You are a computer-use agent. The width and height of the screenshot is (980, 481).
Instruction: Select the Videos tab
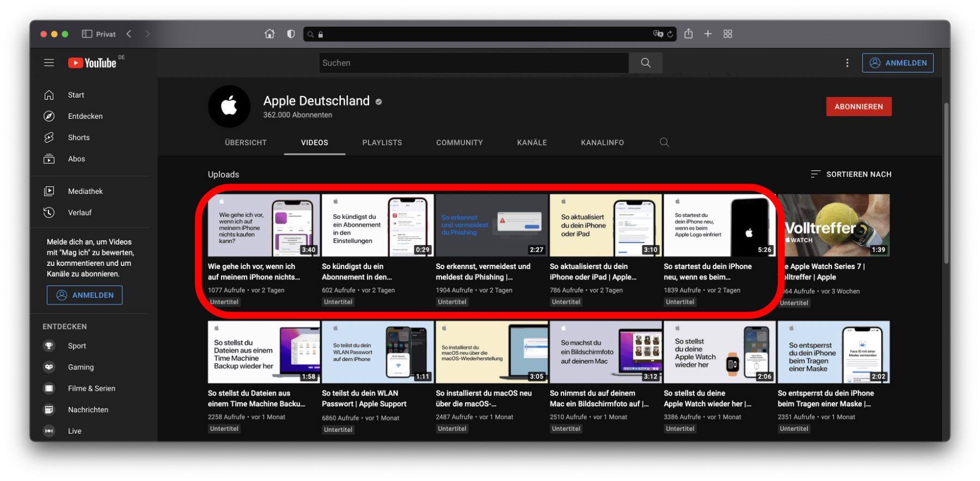tap(315, 143)
